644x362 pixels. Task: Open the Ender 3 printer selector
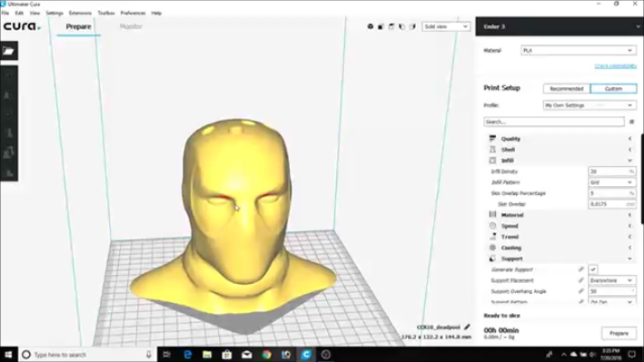pyautogui.click(x=560, y=26)
